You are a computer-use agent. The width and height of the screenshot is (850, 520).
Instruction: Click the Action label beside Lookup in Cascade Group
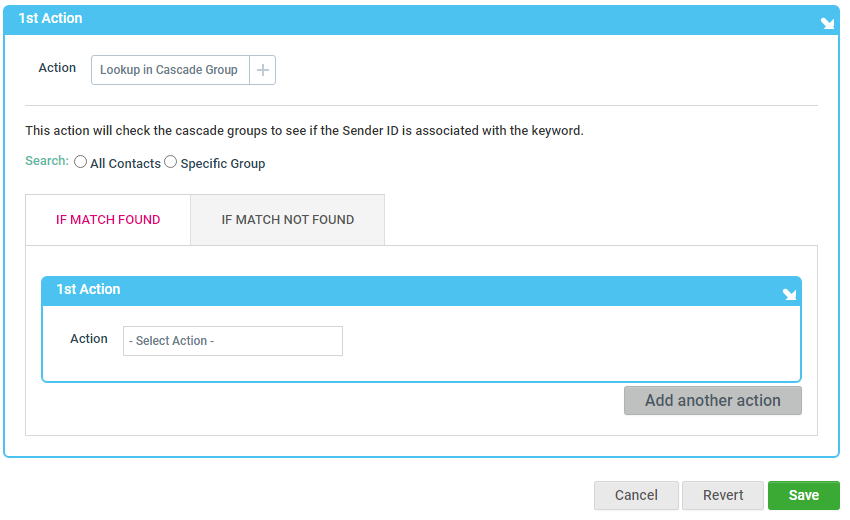click(x=57, y=68)
